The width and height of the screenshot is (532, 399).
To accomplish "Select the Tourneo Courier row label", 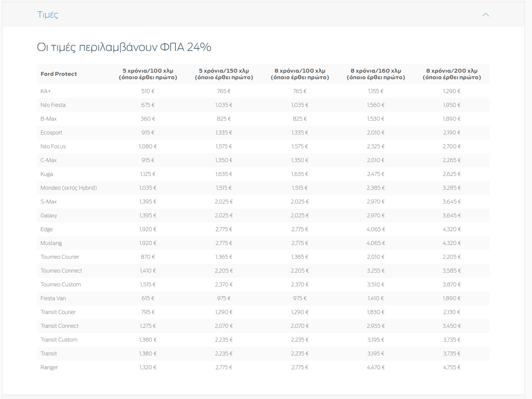I will click(x=60, y=257).
